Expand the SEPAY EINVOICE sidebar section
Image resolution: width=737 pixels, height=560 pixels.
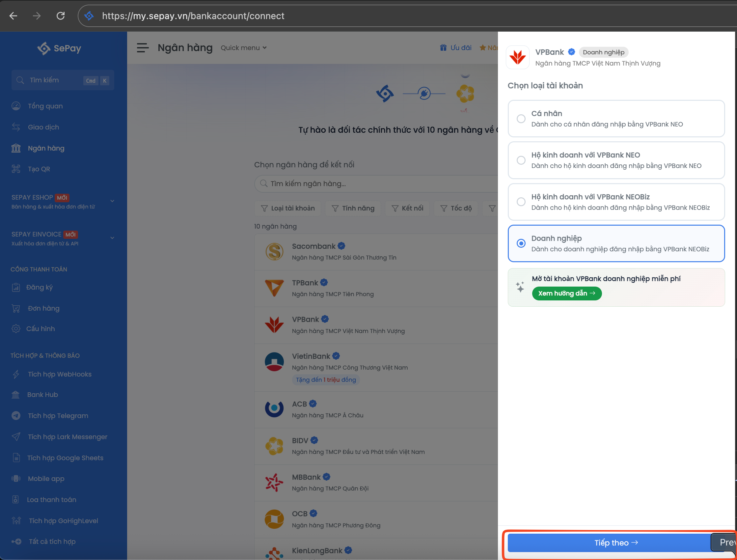(112, 238)
